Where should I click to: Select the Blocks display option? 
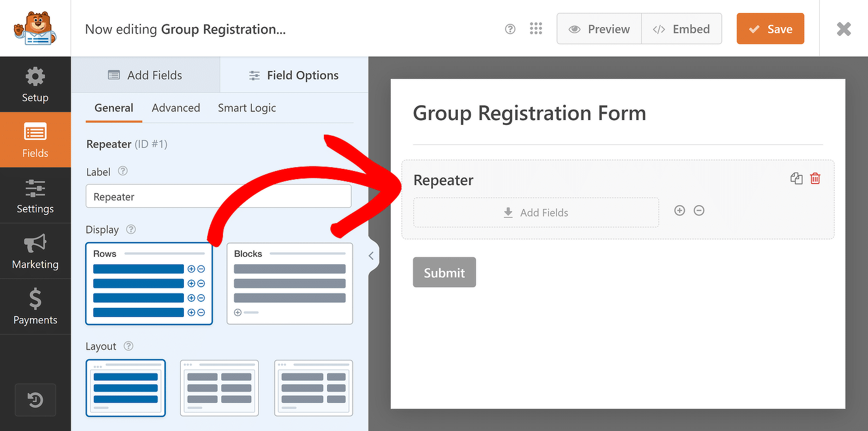click(x=290, y=283)
